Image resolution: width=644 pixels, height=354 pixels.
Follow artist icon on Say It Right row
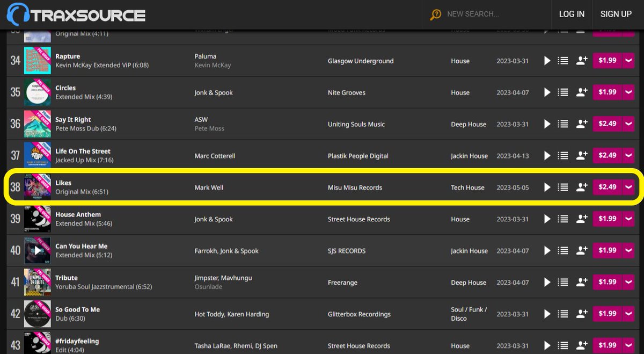pos(582,124)
